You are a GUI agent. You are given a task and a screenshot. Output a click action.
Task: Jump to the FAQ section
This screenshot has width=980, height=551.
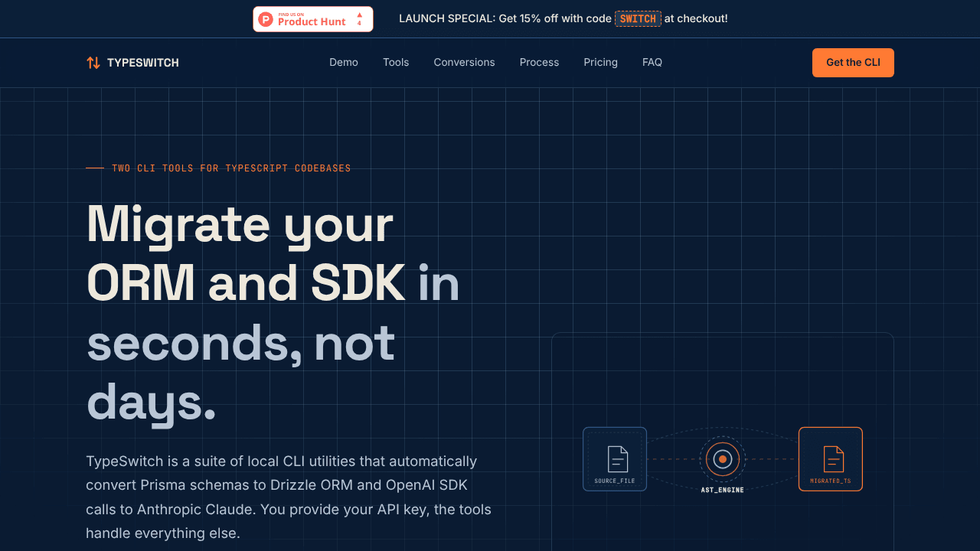[652, 63]
